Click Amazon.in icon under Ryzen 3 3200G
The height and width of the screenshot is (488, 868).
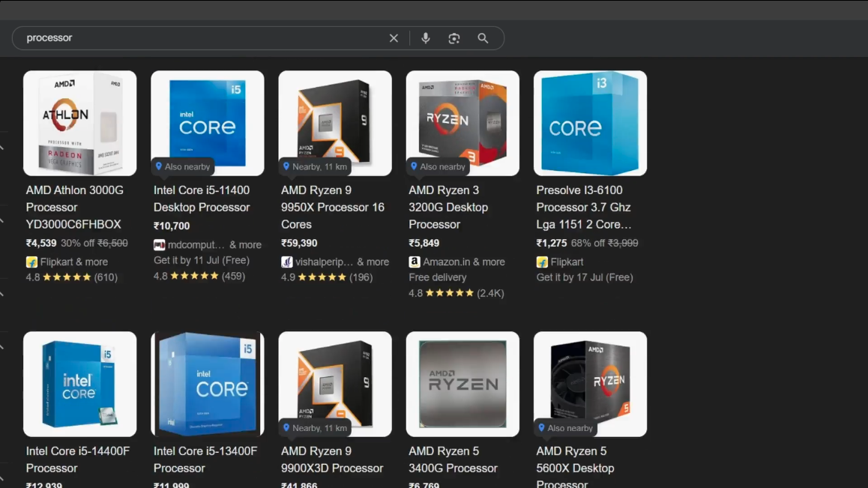(414, 262)
